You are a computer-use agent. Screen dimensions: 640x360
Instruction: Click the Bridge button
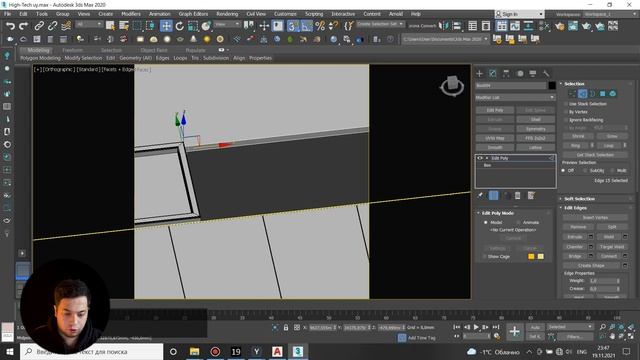575,256
